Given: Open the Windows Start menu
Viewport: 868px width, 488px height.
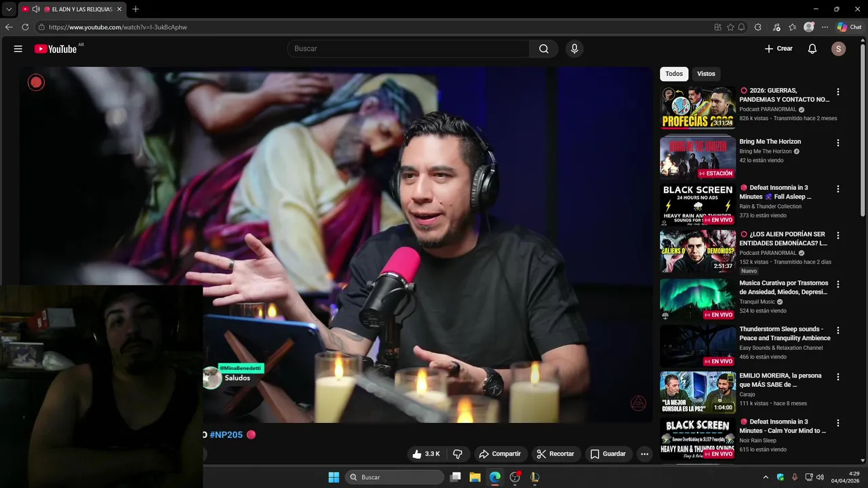Looking at the screenshot, I should (x=334, y=477).
